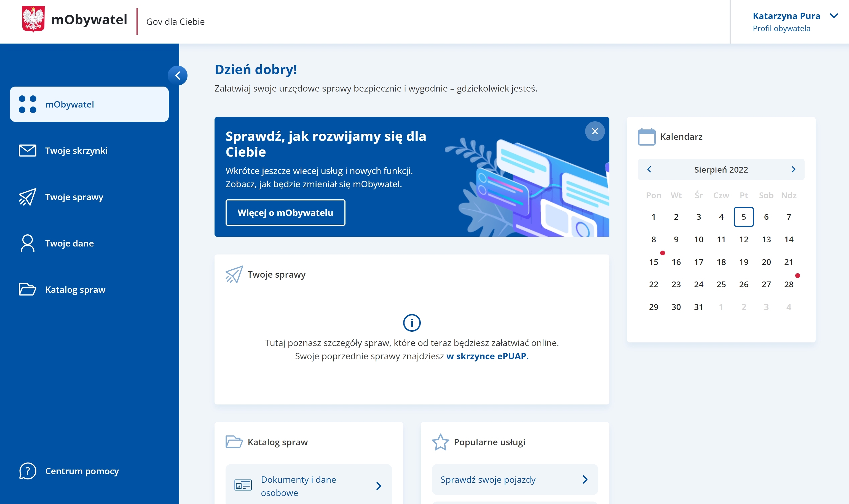Click Gov dla Ciebie header text
Image resolution: width=849 pixels, height=504 pixels.
click(175, 22)
